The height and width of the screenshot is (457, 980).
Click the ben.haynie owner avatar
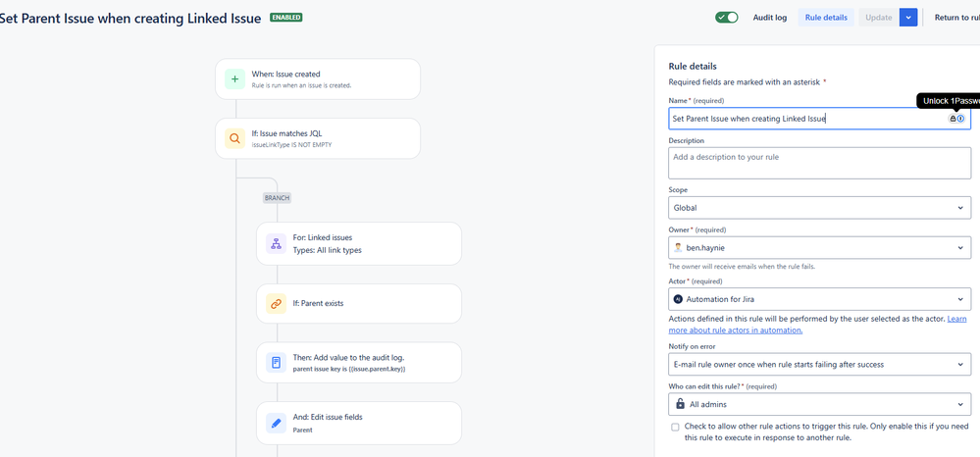click(x=678, y=247)
